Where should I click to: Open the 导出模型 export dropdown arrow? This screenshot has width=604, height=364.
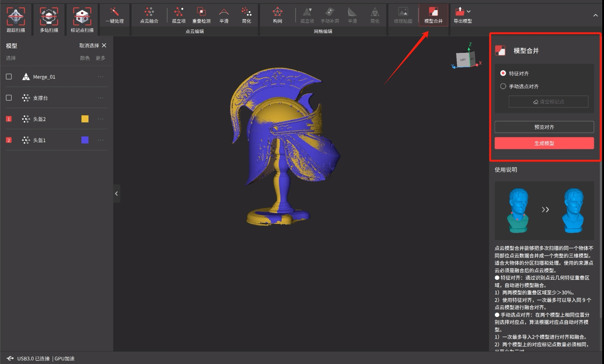click(x=468, y=12)
